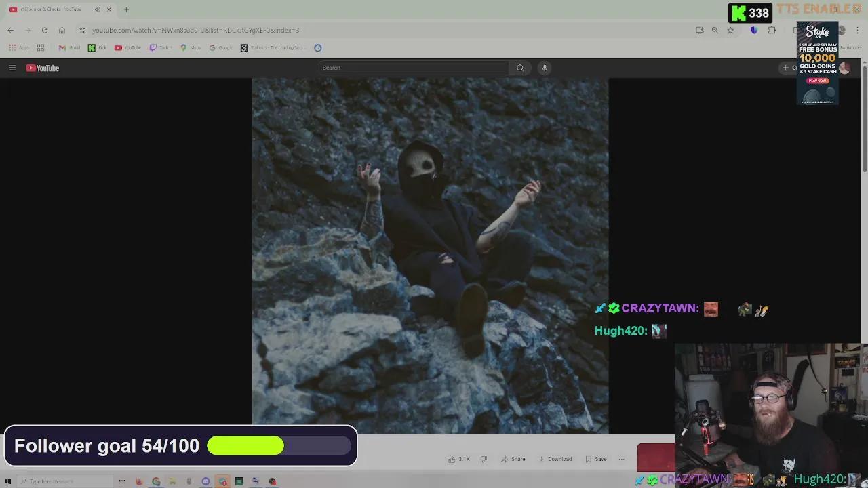Screen dimensions: 868x488
Task: Open the tab groups grid icon
Action: click(x=41, y=47)
